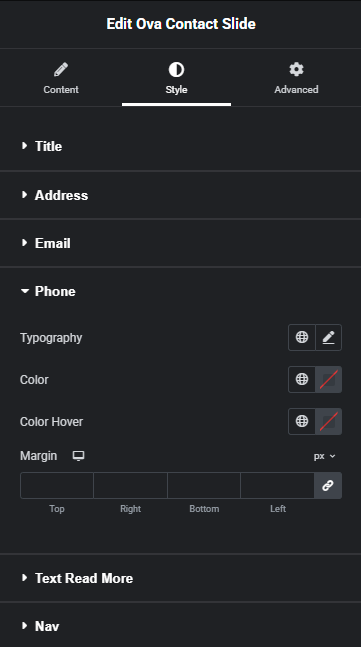
Task: Click the Advanced gear icon
Action: (x=296, y=69)
